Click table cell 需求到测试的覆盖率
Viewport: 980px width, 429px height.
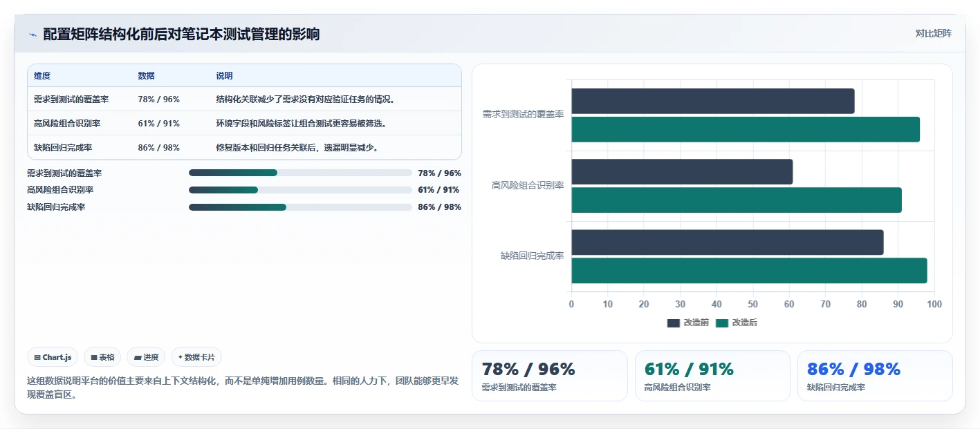coord(71,99)
